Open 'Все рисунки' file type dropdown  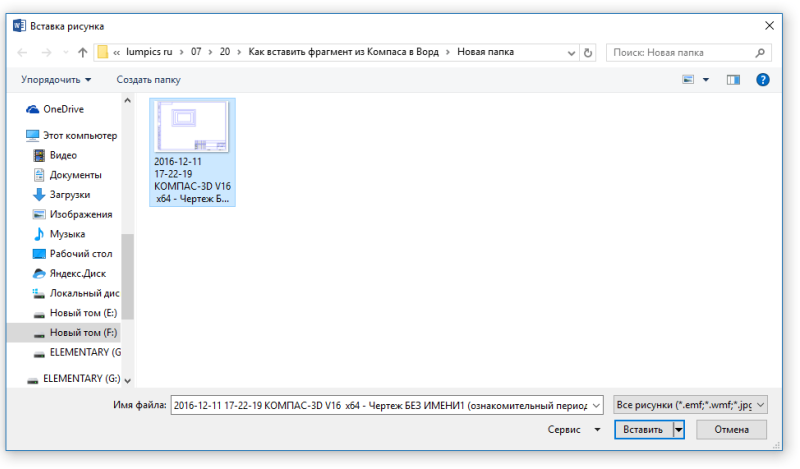pyautogui.click(x=691, y=405)
